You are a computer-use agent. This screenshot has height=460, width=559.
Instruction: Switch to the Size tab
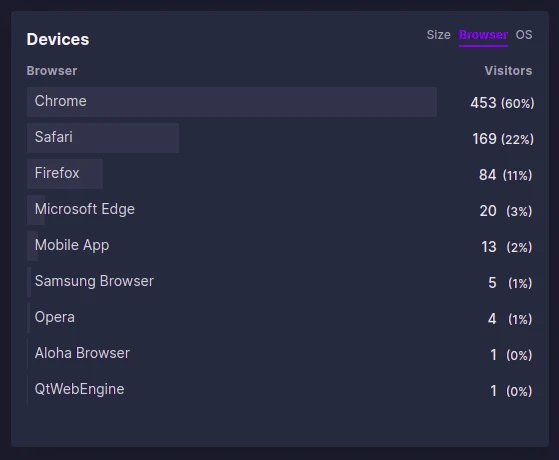coord(438,35)
